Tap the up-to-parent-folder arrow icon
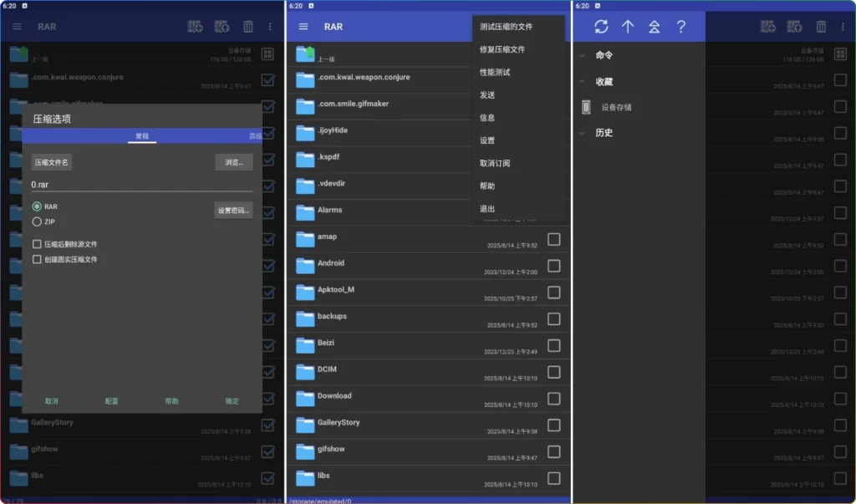The image size is (856, 504). click(x=628, y=27)
